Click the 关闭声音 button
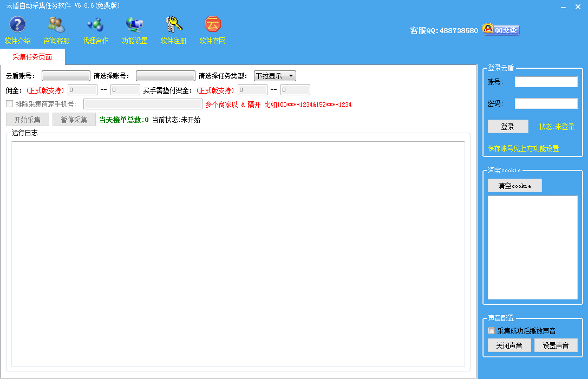 click(509, 345)
